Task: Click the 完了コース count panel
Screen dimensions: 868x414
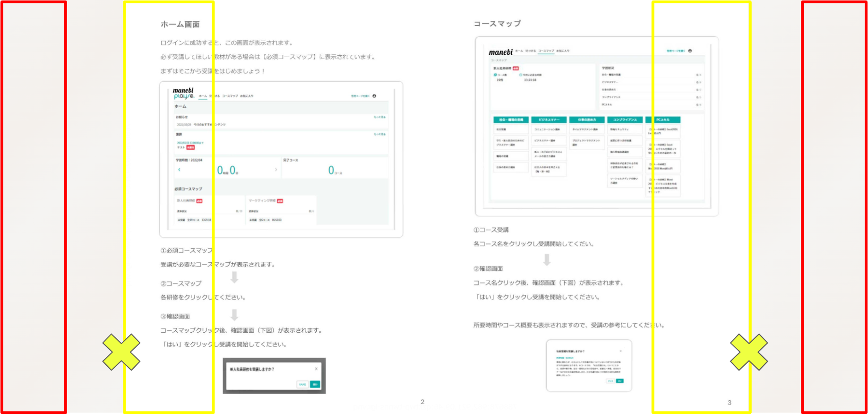Action: 335,168
